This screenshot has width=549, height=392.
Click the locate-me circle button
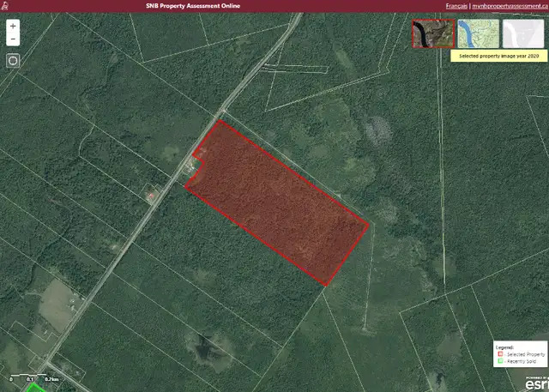(13, 61)
